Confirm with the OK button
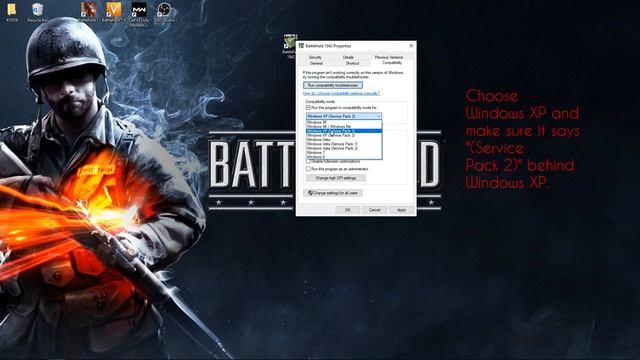This screenshot has width=640, height=360. point(347,210)
